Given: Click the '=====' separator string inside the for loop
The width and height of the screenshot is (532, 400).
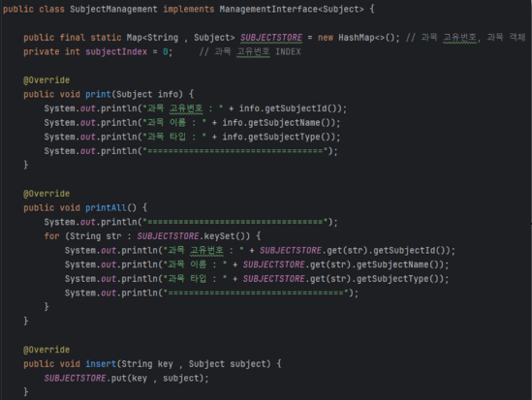Looking at the screenshot, I should pyautogui.click(x=256, y=292).
